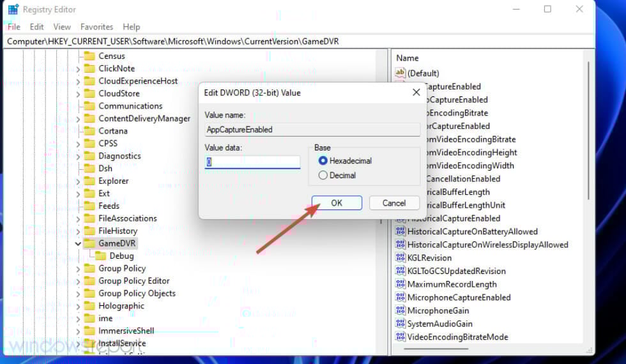Screen dimensions: 626x364
Task: Select the Ext key
Action: click(103, 193)
